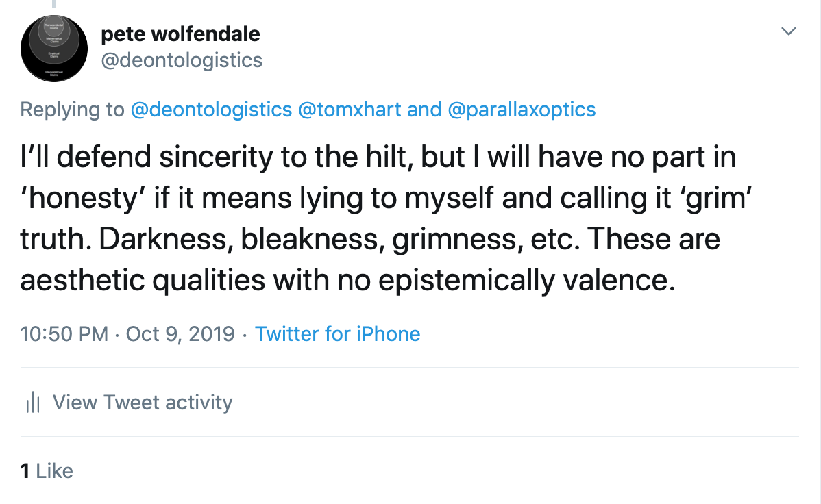Open the Twitter for iPhone source link
Viewport: 821px width, 504px height.
(x=337, y=334)
